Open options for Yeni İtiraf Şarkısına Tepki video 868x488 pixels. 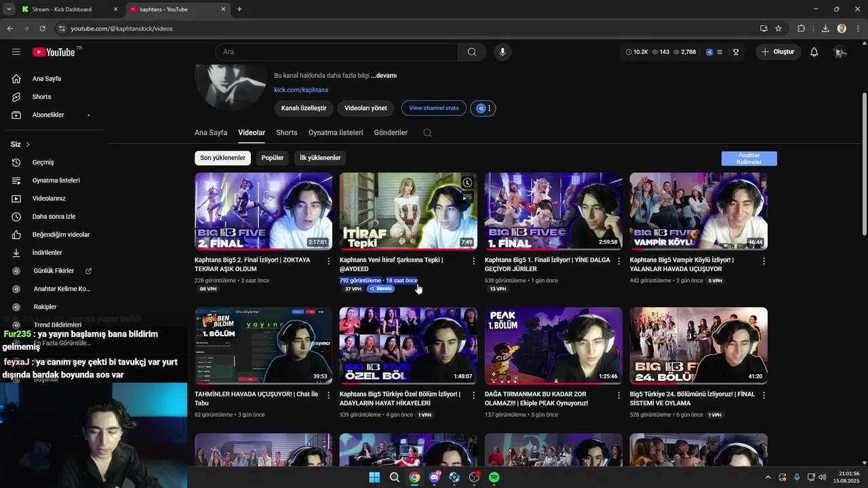point(474,261)
